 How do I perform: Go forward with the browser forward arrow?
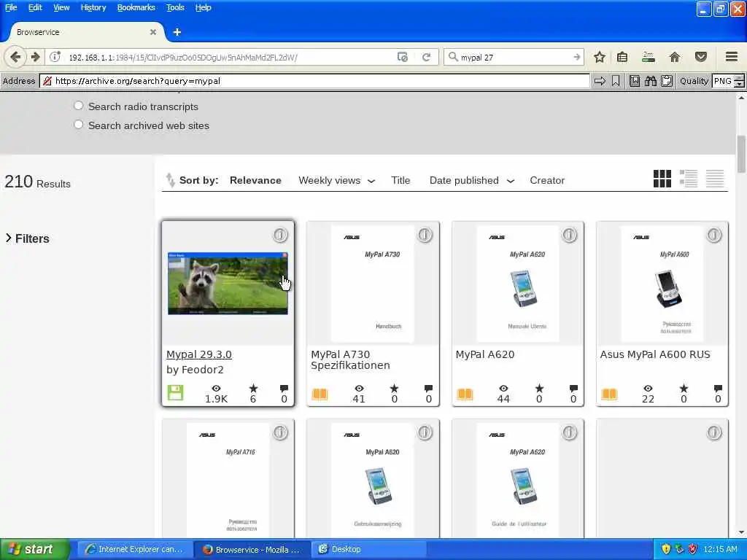pyautogui.click(x=35, y=57)
